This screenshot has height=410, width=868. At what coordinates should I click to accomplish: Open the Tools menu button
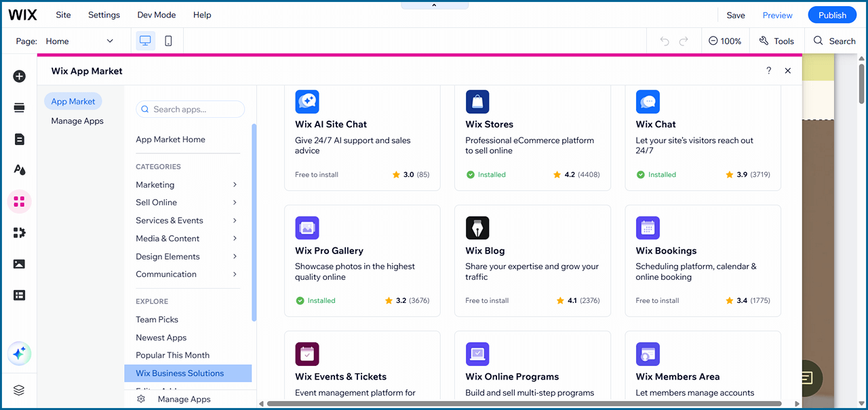776,41
